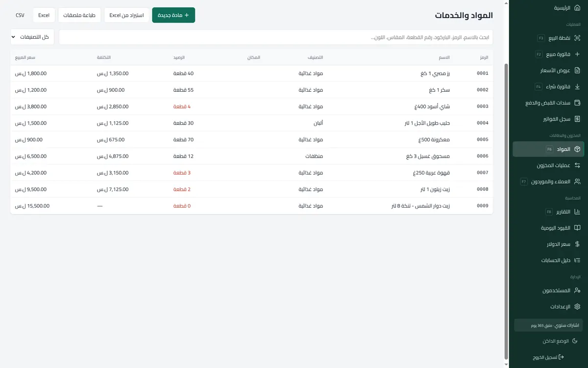Click the receipt icon for سجل الفواتير
Viewport: 588px width, 368px height.
[x=577, y=119]
